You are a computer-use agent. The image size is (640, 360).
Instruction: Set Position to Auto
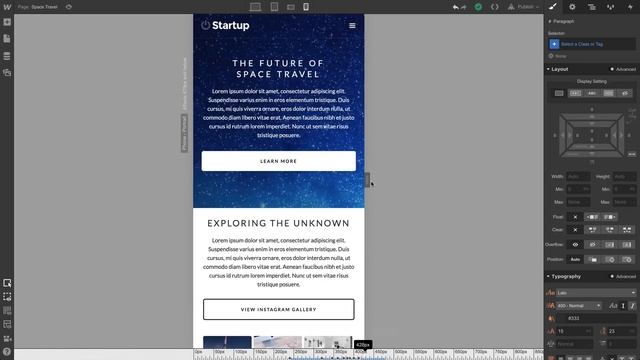click(x=575, y=260)
